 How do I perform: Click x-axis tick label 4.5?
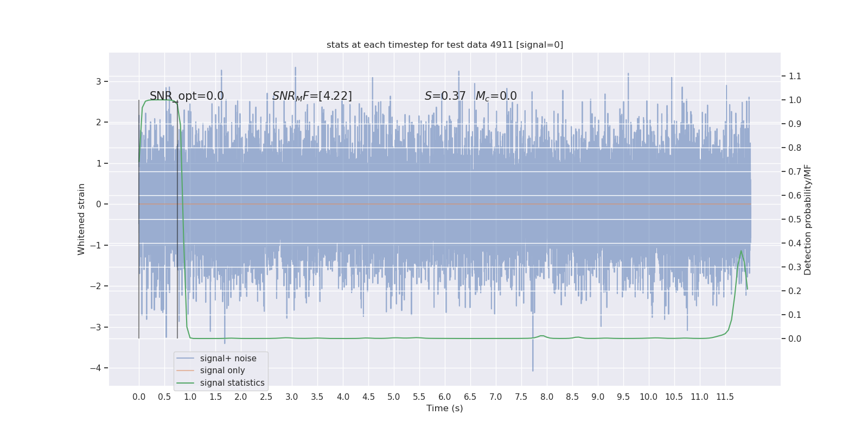coord(368,397)
